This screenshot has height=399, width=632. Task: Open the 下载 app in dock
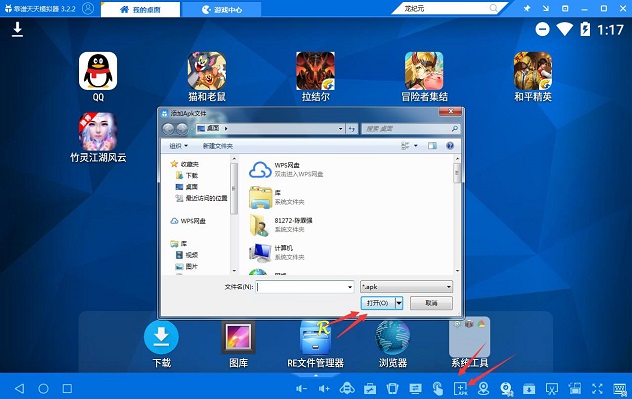(161, 337)
